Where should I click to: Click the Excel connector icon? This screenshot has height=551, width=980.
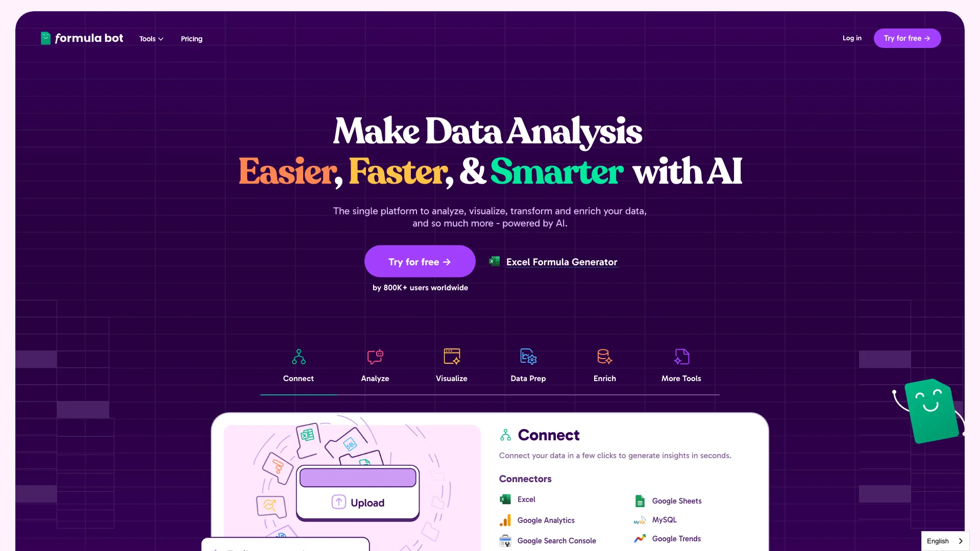click(505, 499)
